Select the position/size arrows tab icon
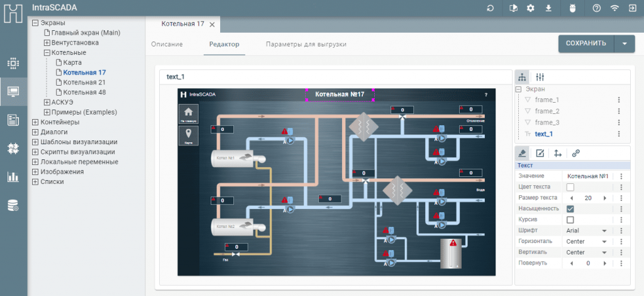 point(558,153)
